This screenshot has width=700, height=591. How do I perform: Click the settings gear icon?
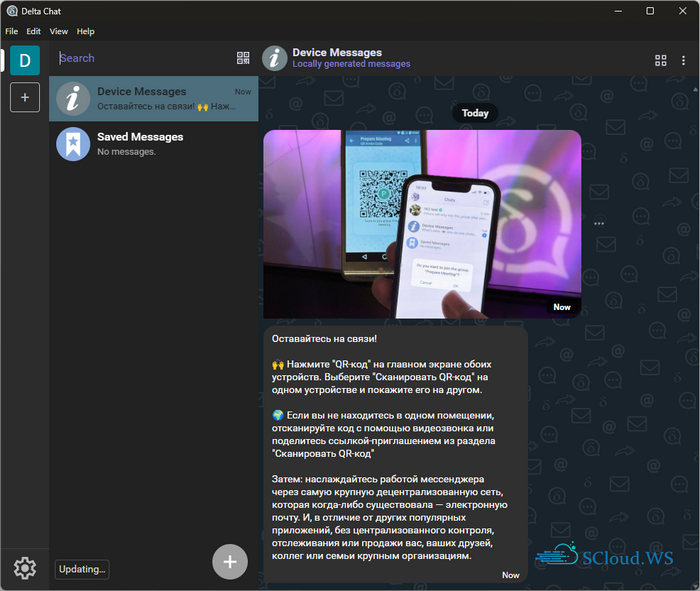25,568
